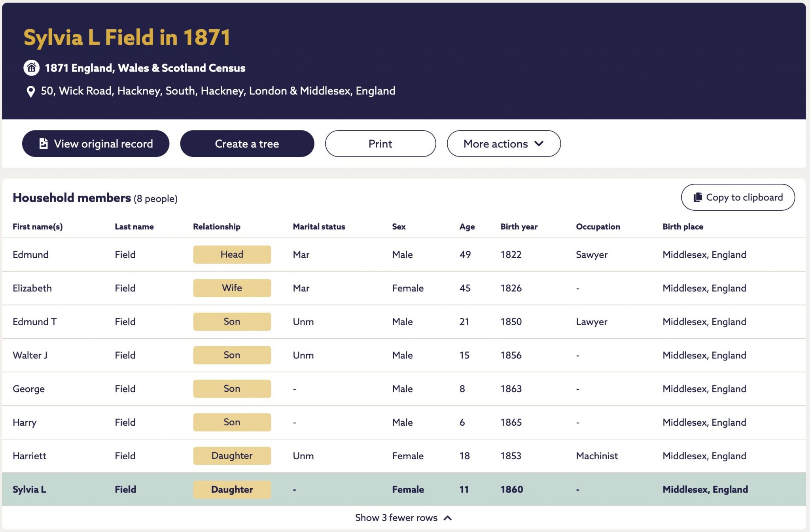Click Middlesex, England in Sylvia L row
Image resolution: width=810 pixels, height=532 pixels.
pyautogui.click(x=705, y=489)
